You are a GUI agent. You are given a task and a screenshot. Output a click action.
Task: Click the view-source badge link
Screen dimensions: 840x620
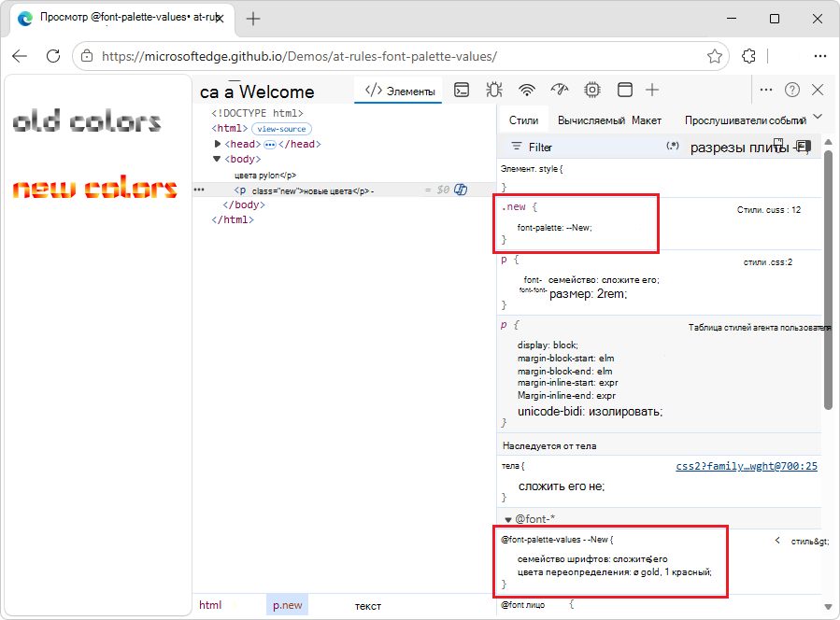pyautogui.click(x=281, y=129)
